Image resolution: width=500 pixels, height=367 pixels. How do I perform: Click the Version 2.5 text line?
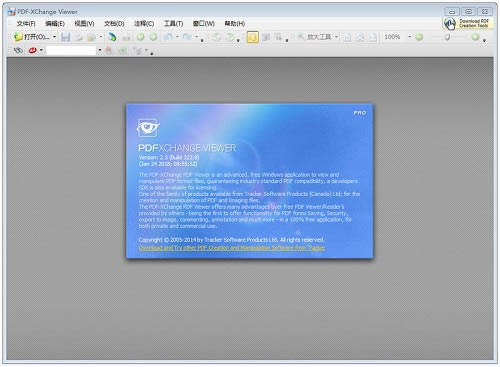pyautogui.click(x=169, y=157)
